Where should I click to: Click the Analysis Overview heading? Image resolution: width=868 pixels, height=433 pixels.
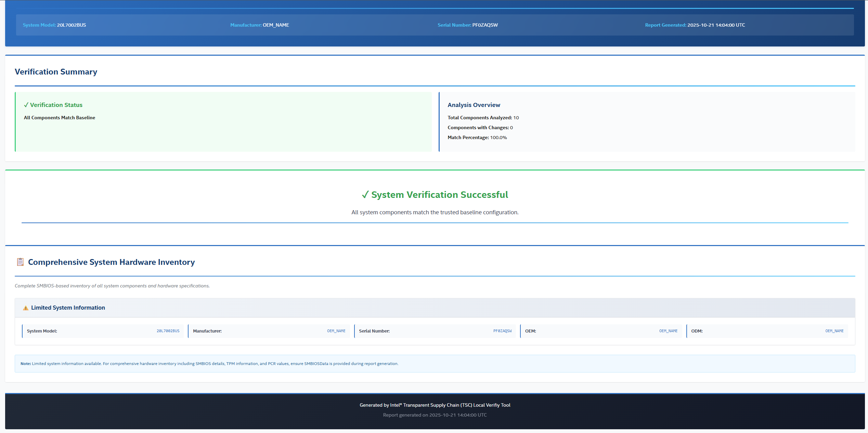[474, 105]
